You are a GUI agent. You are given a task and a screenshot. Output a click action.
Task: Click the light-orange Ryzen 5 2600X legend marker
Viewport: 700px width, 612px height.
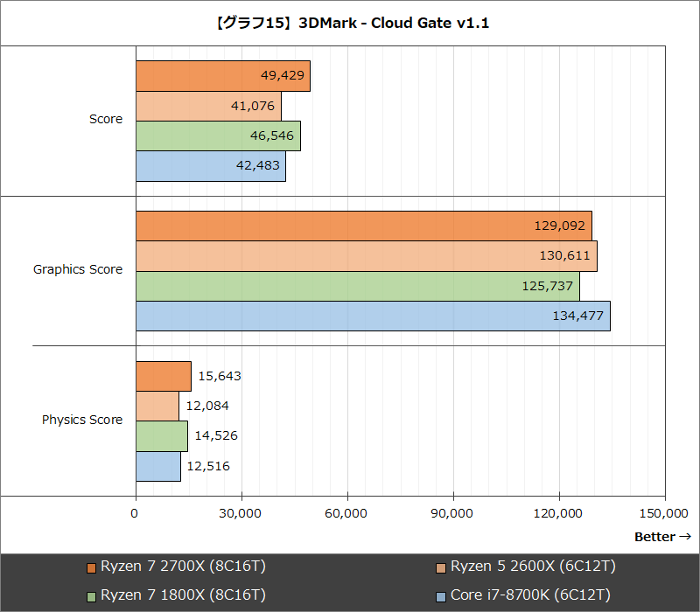tap(441, 567)
